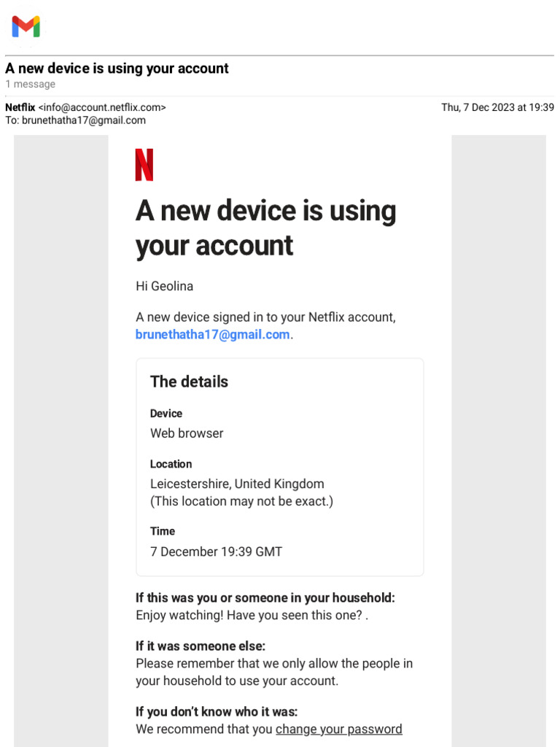This screenshot has height=747, width=560.
Task: Click the blue brunethatha17@gmail.com link in body
Action: (x=213, y=335)
